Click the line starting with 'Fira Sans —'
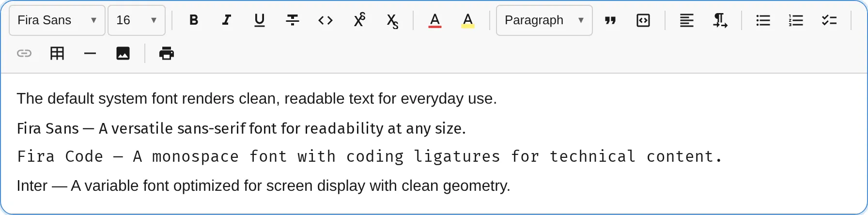The image size is (868, 215). coord(241,128)
